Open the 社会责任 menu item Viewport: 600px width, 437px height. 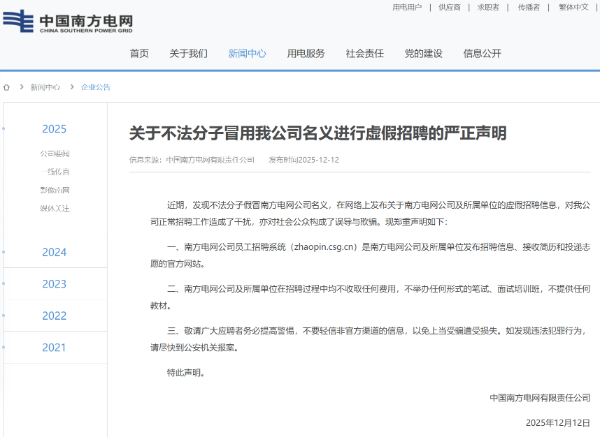click(x=364, y=53)
